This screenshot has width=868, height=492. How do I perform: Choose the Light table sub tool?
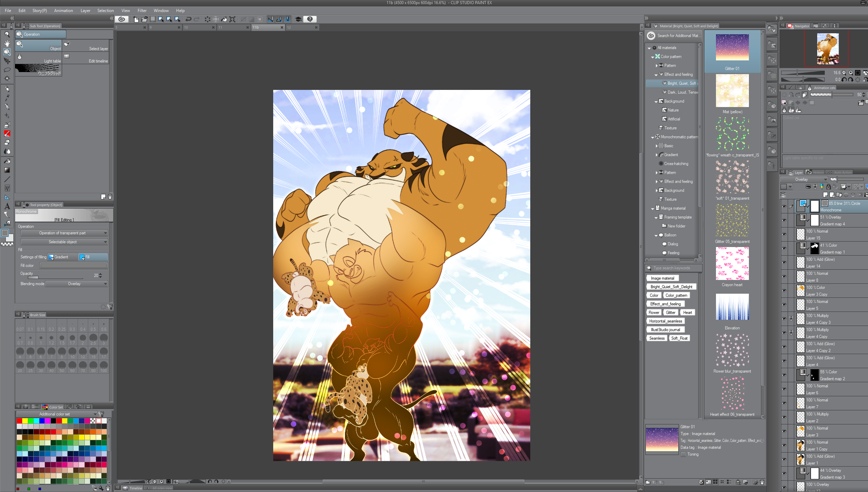coord(38,57)
